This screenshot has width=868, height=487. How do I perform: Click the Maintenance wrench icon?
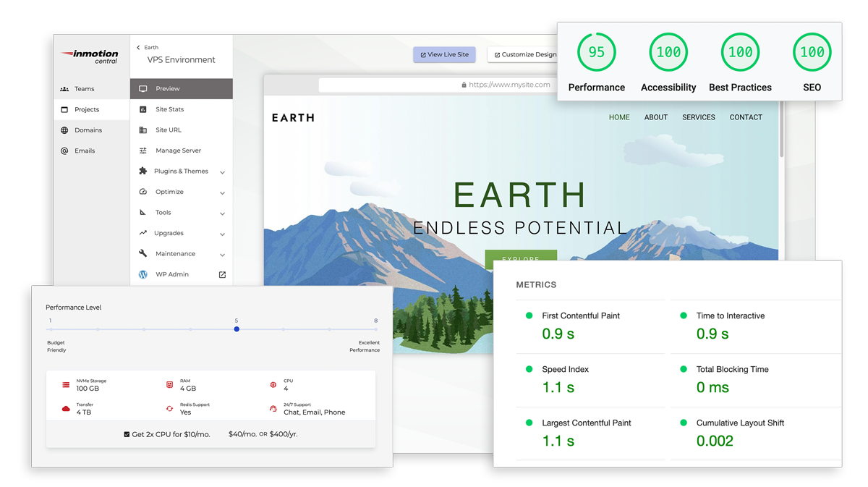click(x=142, y=254)
